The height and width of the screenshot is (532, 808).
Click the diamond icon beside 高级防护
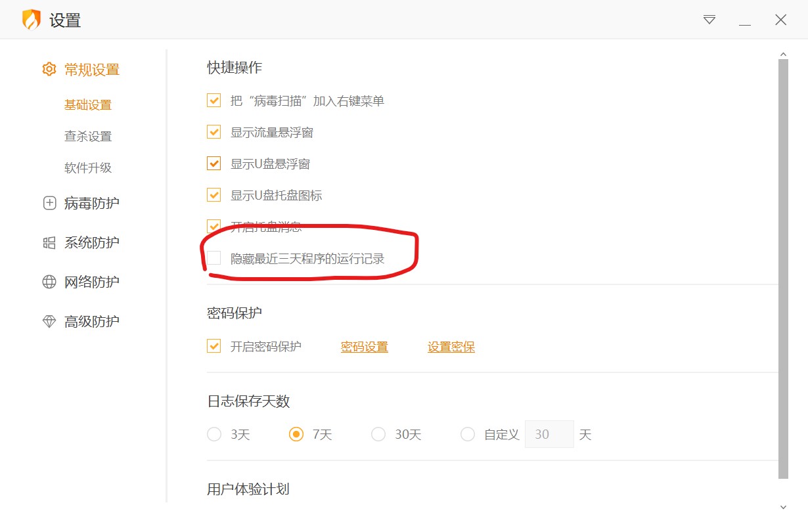pos(49,322)
